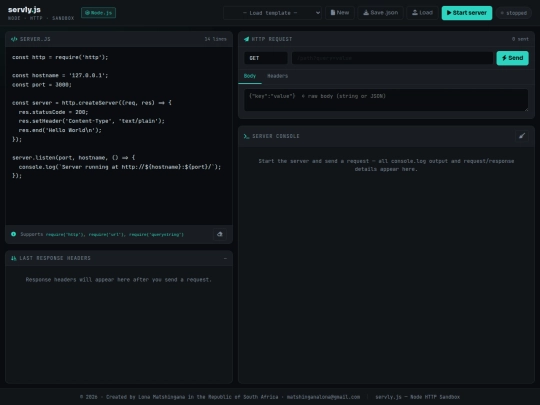Click the code line const port = 3000
The width and height of the screenshot is (540, 405).
tap(42, 85)
